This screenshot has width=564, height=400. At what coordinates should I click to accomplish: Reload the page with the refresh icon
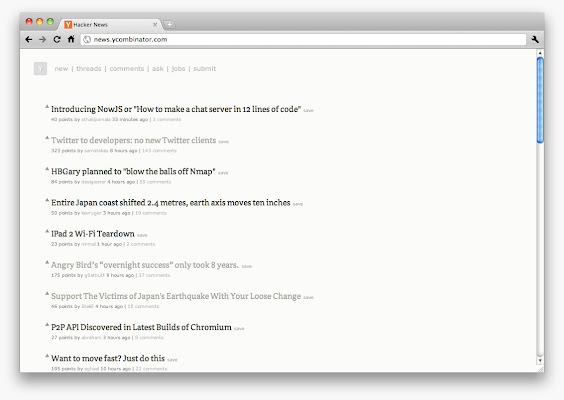(x=57, y=40)
